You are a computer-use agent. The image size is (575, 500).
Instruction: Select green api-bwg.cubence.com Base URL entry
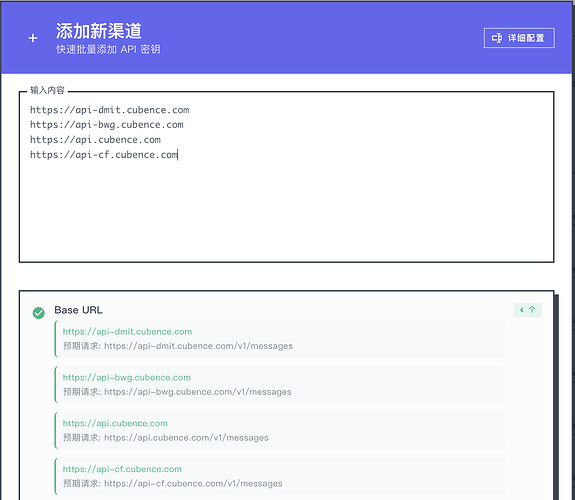tap(127, 377)
